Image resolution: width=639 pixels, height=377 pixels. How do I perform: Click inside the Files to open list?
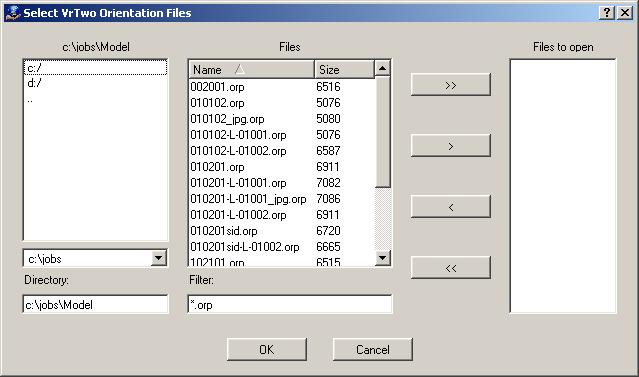(x=563, y=186)
